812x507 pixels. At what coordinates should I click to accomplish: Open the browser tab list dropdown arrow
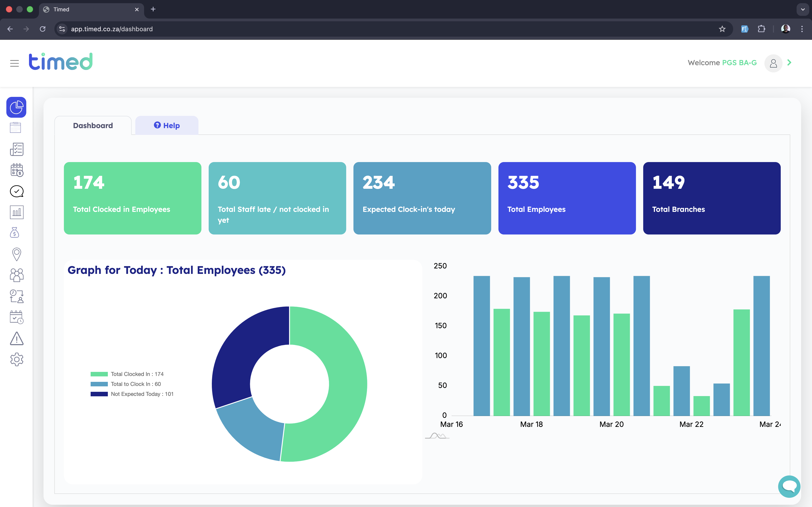(803, 9)
